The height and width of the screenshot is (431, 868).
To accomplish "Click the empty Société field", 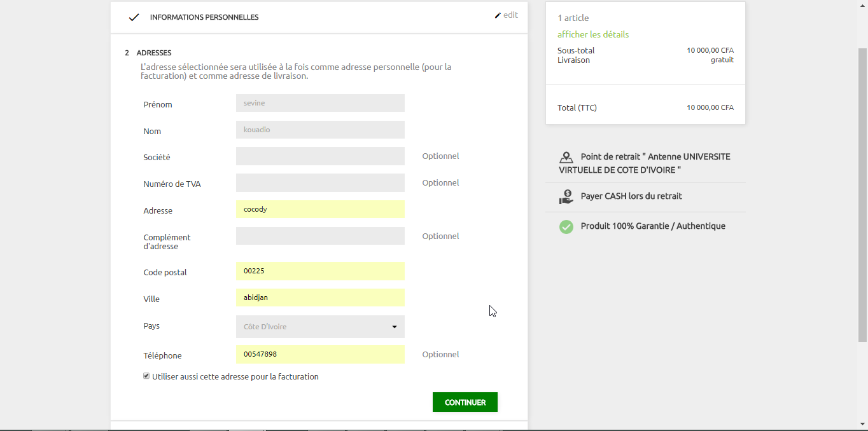I will click(x=320, y=156).
